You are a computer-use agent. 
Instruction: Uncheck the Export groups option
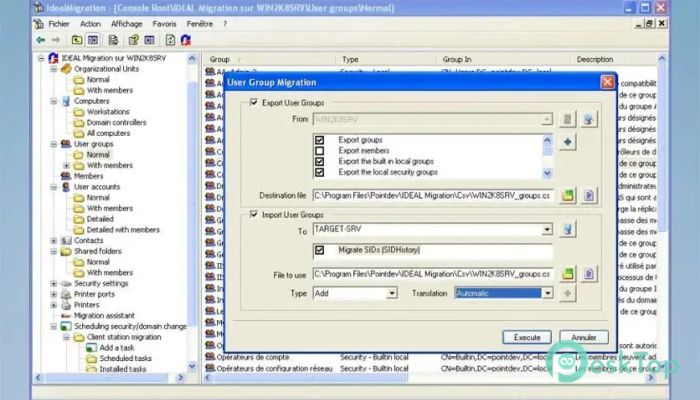point(320,140)
